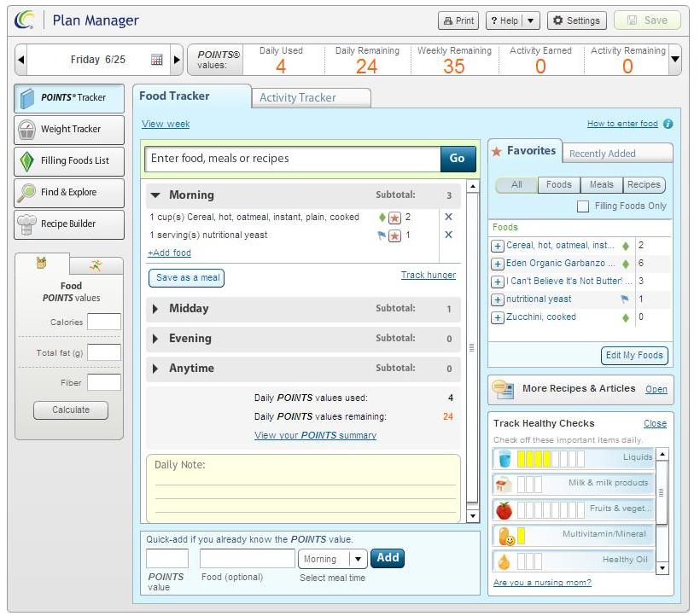Check the first Fruits & vegetables box

point(521,510)
